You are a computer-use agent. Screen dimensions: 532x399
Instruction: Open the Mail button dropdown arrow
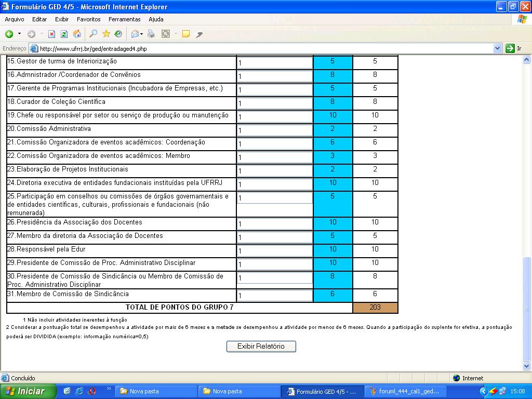tap(141, 34)
